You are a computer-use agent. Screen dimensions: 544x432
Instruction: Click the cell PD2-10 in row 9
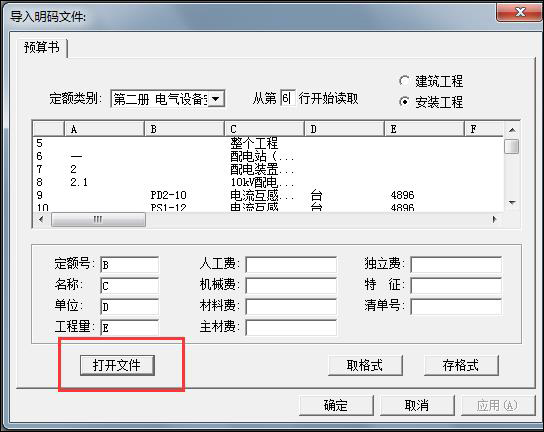[x=169, y=195]
